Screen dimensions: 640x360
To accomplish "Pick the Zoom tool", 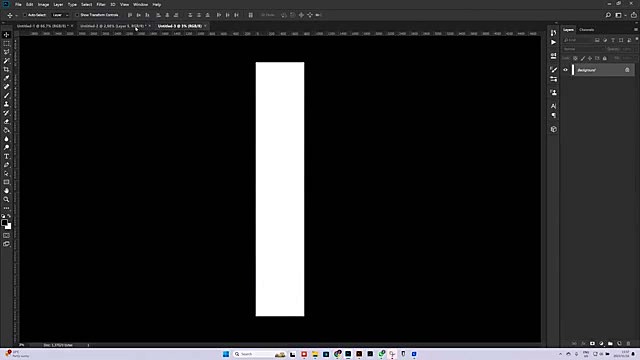I will [x=6, y=200].
